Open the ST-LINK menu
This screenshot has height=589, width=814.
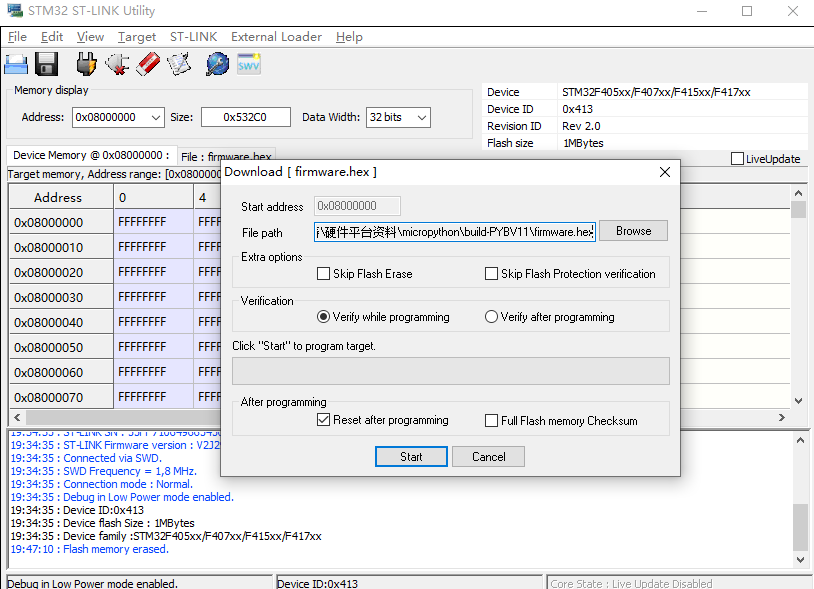point(194,37)
